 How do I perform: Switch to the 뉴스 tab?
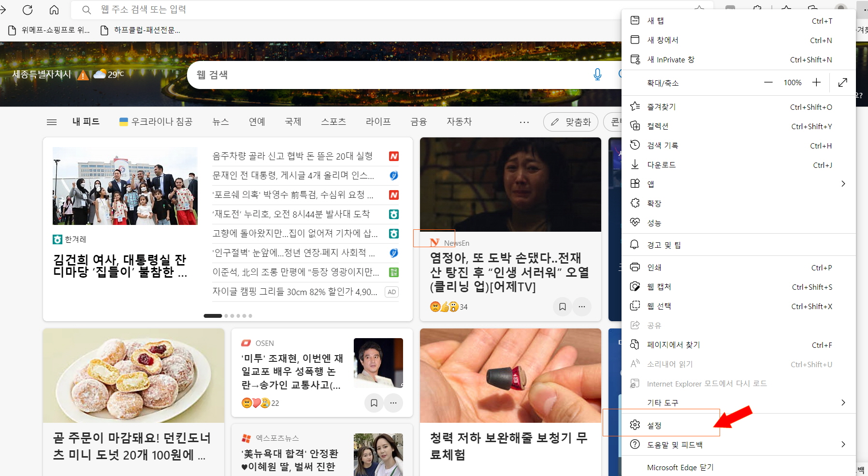click(x=220, y=121)
